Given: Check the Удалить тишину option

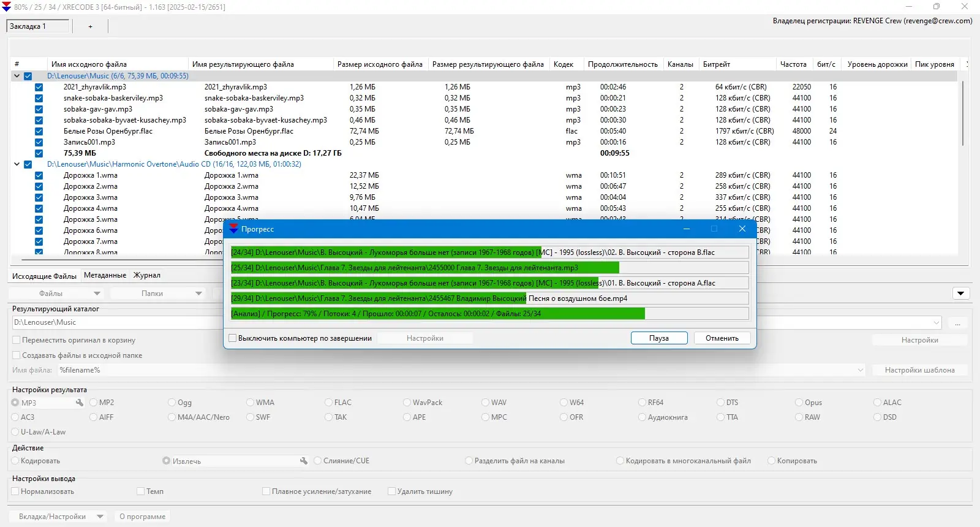Looking at the screenshot, I should 392,491.
